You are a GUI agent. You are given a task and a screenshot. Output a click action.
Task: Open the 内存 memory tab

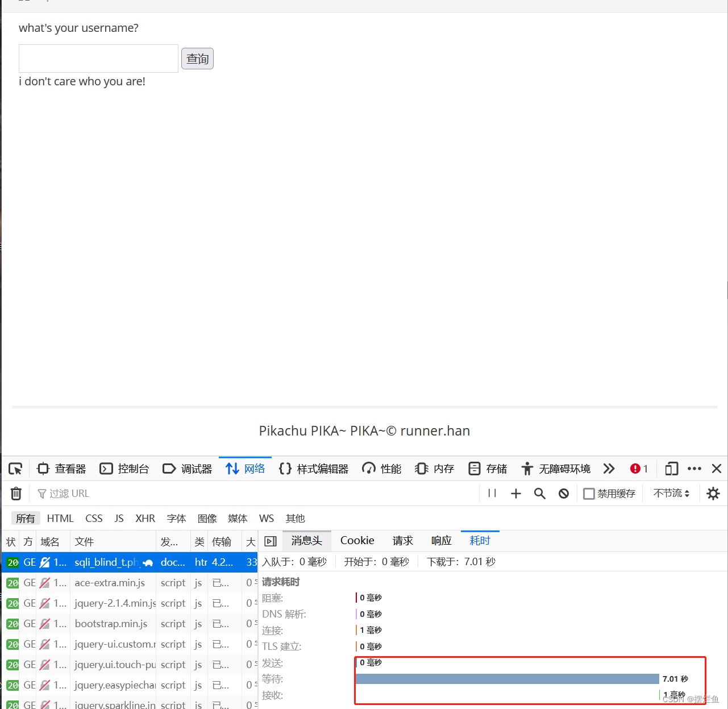(x=435, y=468)
